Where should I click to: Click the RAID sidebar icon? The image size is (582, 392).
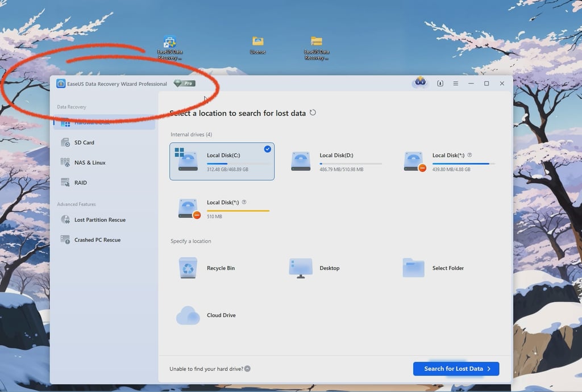(x=65, y=182)
